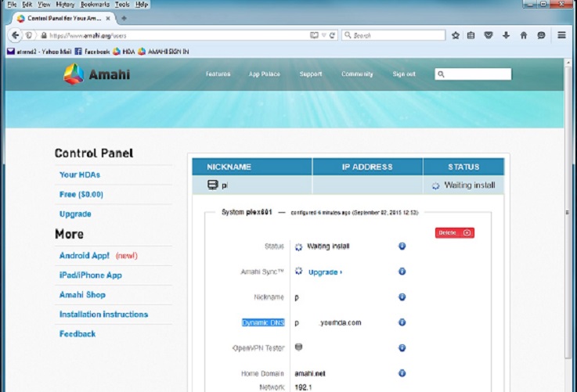This screenshot has height=392, width=577.
Task: Sign out of Amahi
Action: point(404,74)
